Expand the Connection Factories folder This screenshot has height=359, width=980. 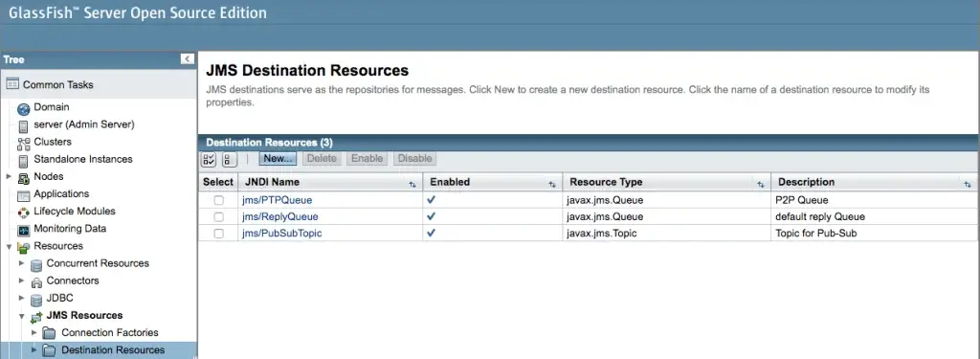33,333
